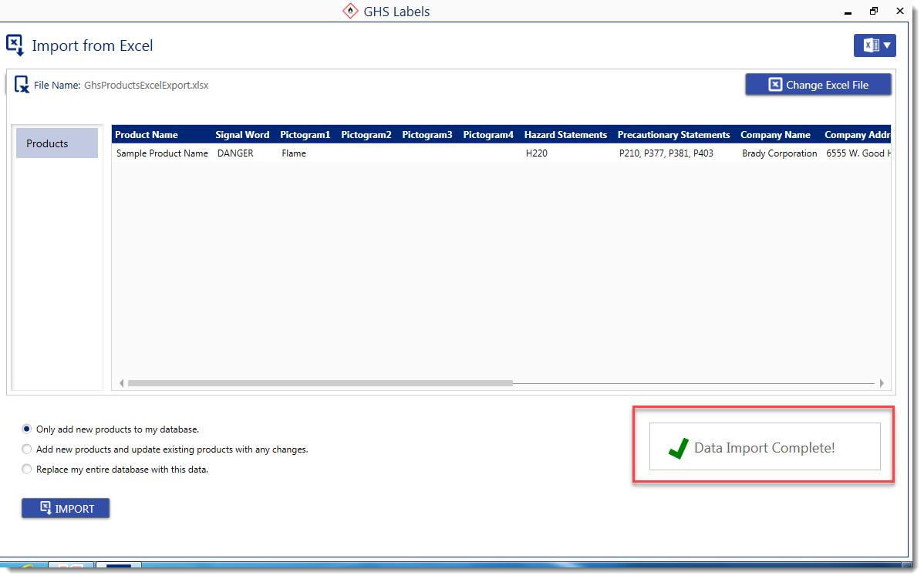This screenshot has height=579, width=924.
Task: Choose 'Replace my entire database with this data'
Action: [27, 470]
